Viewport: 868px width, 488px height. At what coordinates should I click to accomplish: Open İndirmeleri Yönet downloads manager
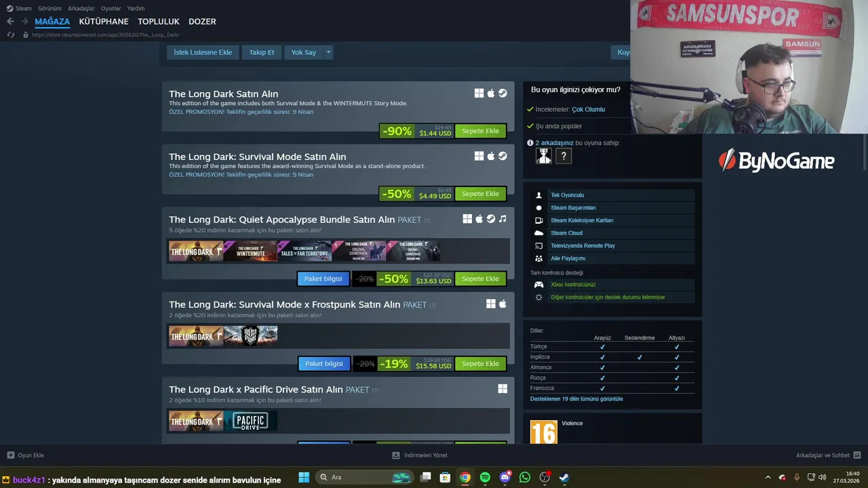(420, 455)
